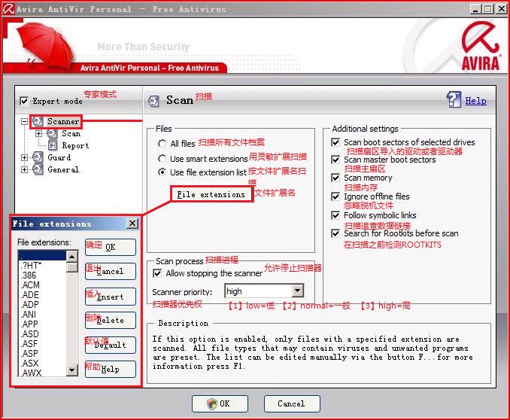Click Default in File extensions dialog
The height and width of the screenshot is (420, 510).
[x=111, y=345]
